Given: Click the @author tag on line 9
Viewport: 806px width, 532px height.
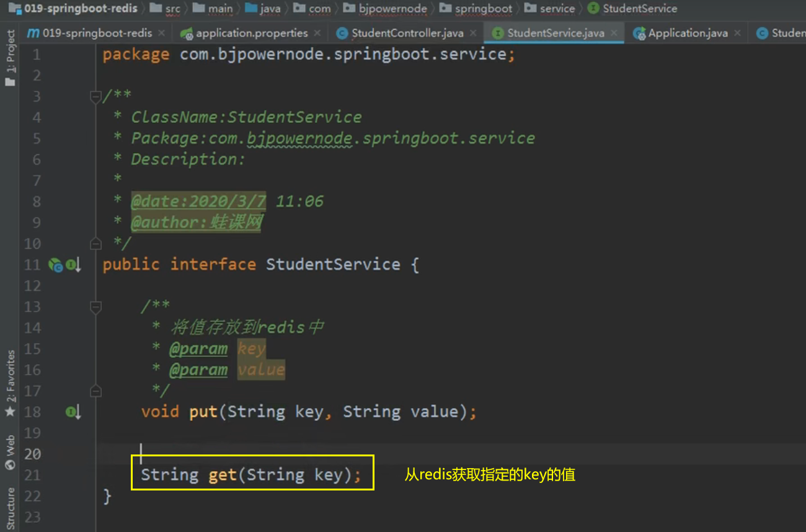Looking at the screenshot, I should [x=197, y=222].
